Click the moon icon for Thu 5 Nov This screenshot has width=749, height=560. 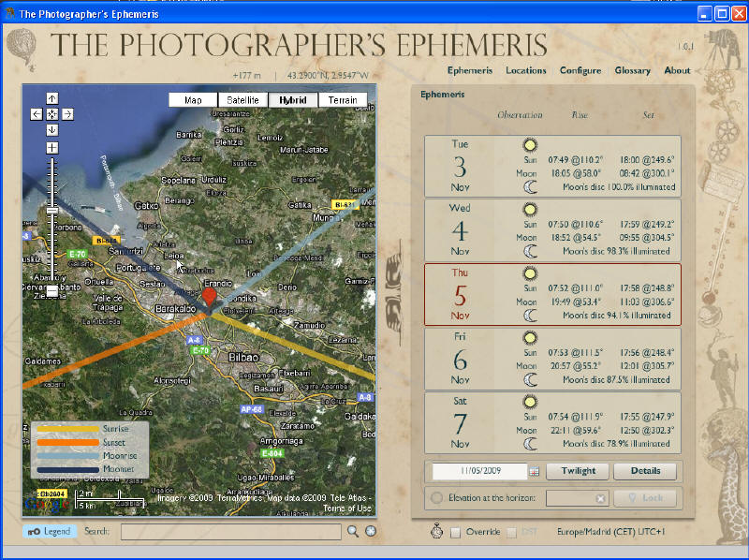click(x=530, y=316)
